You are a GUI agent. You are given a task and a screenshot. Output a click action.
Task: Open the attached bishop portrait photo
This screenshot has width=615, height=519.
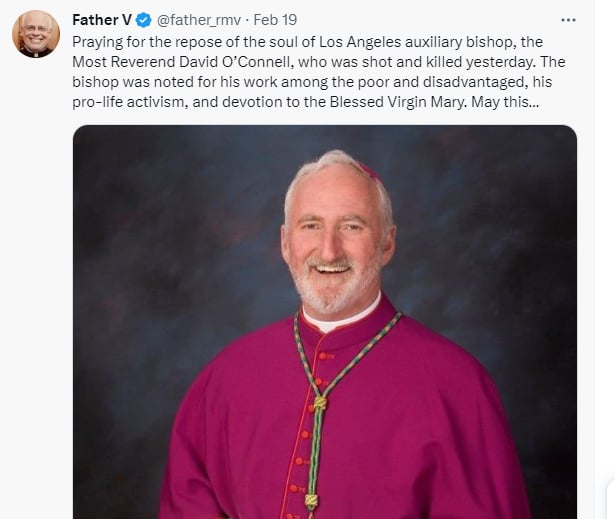325,322
